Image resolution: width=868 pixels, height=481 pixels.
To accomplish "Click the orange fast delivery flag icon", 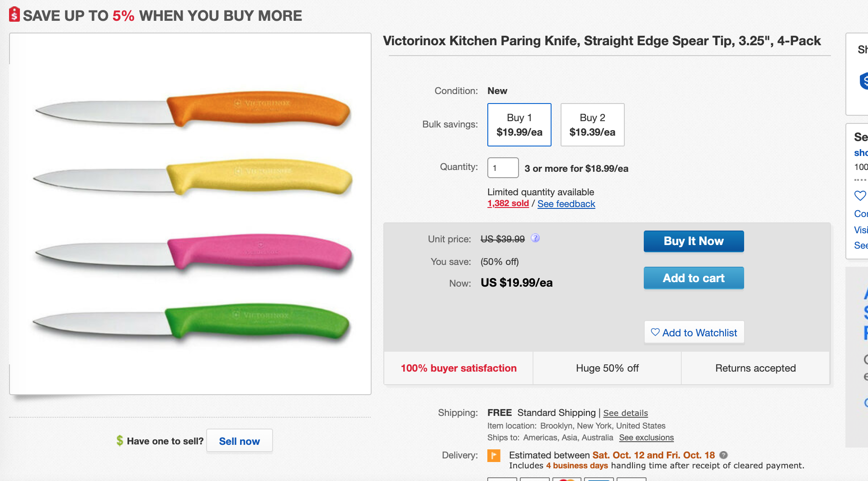I will pos(494,455).
